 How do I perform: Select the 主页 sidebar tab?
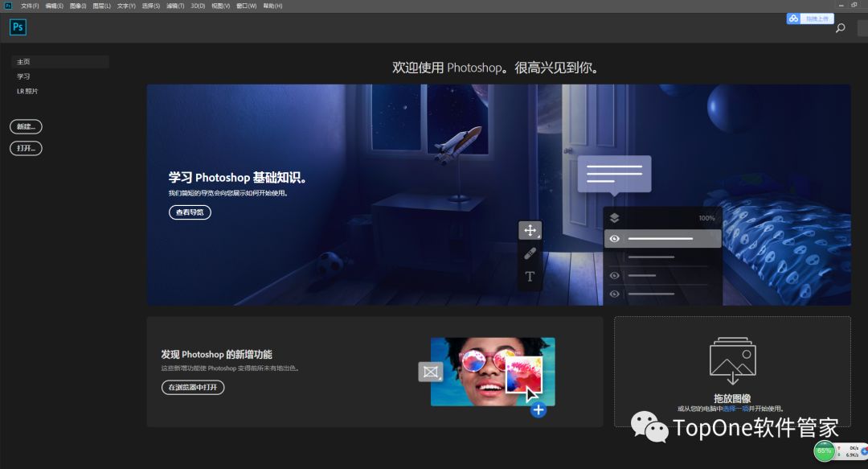(x=59, y=61)
